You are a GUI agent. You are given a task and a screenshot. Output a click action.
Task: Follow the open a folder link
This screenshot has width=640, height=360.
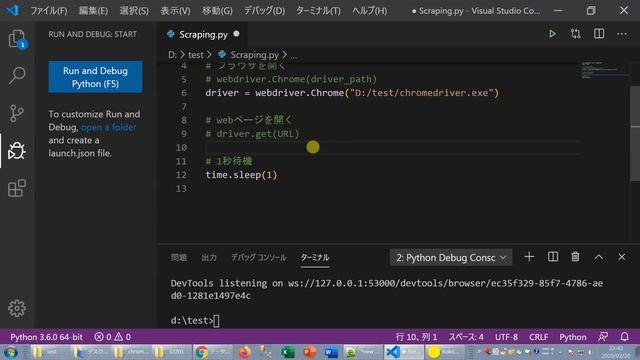pyautogui.click(x=109, y=127)
